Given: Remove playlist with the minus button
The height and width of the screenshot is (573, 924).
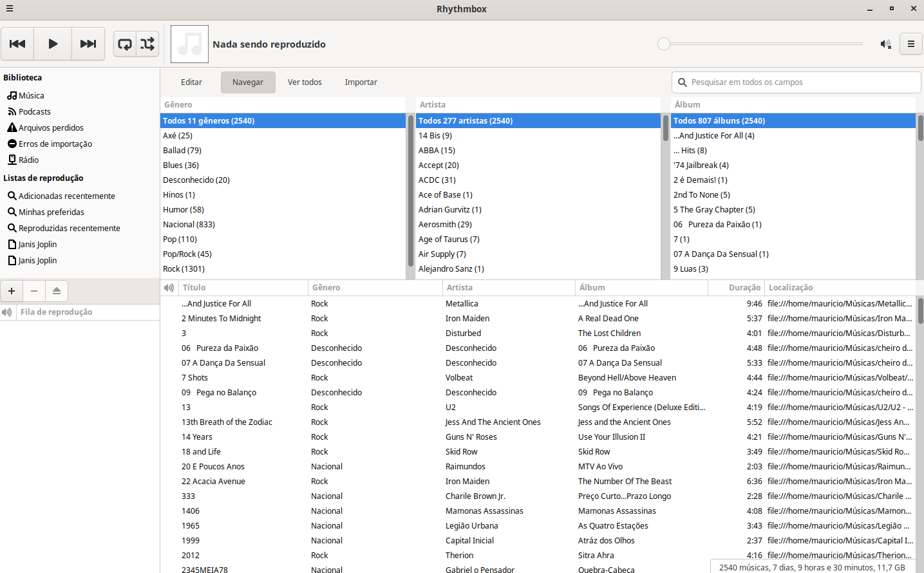Looking at the screenshot, I should (x=34, y=291).
